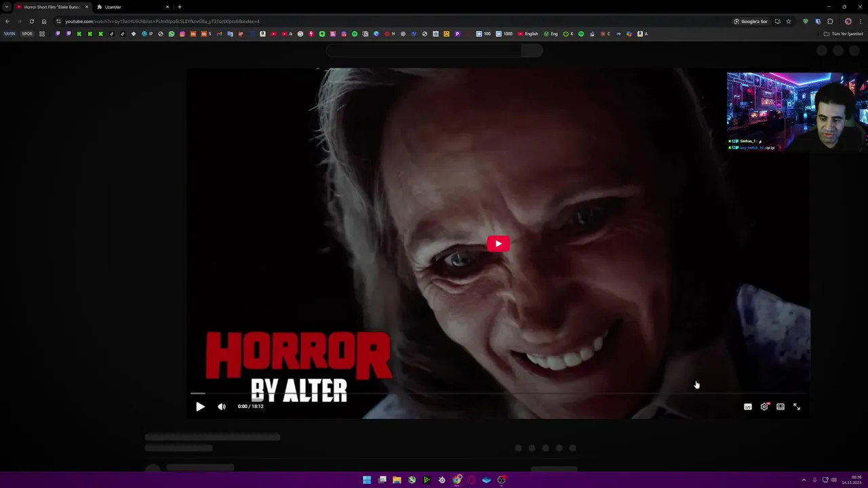
Task: View site information icon in address bar
Action: tap(58, 21)
